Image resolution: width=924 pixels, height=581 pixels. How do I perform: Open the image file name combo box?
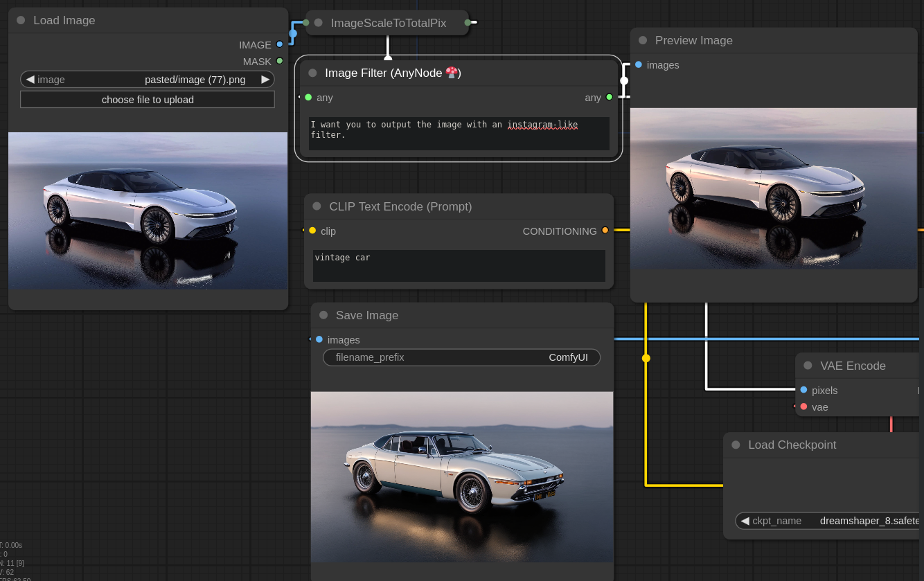click(x=148, y=80)
